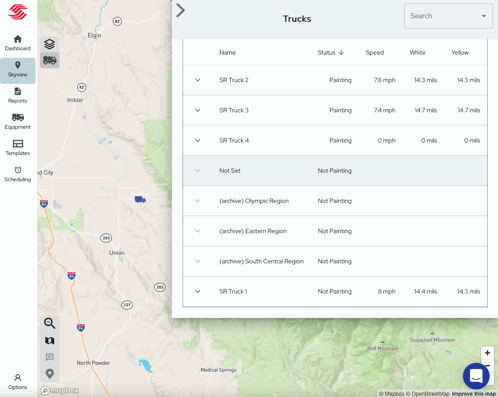Expand SR Truck 1 row details
498x397 pixels.
click(198, 291)
